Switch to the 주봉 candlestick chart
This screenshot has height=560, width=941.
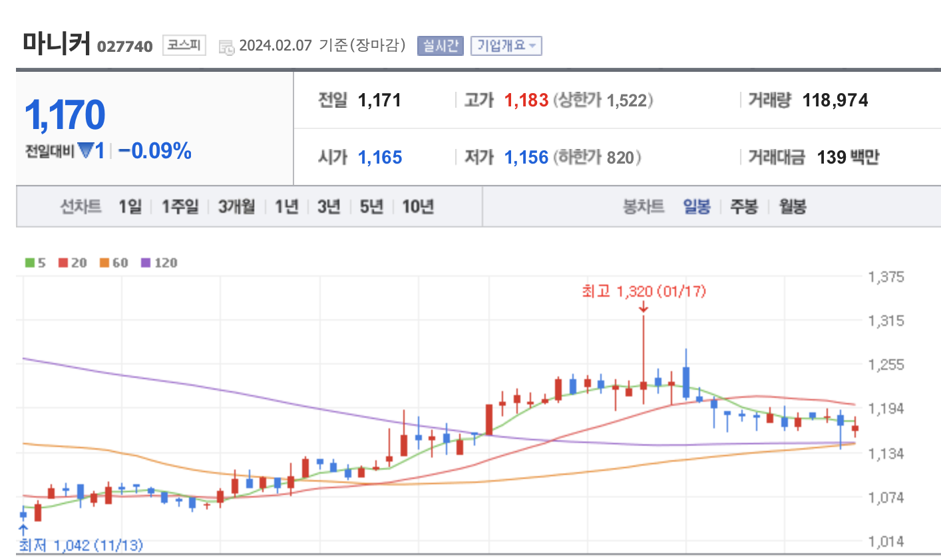click(x=744, y=207)
